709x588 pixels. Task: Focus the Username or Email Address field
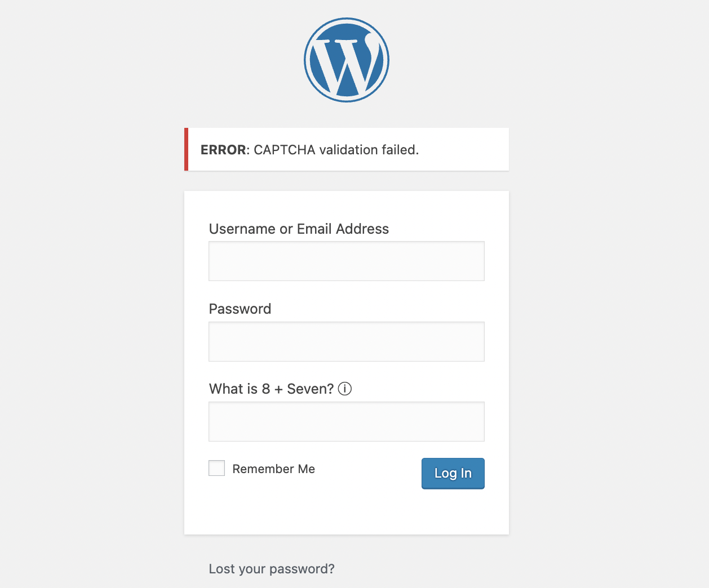(x=347, y=261)
